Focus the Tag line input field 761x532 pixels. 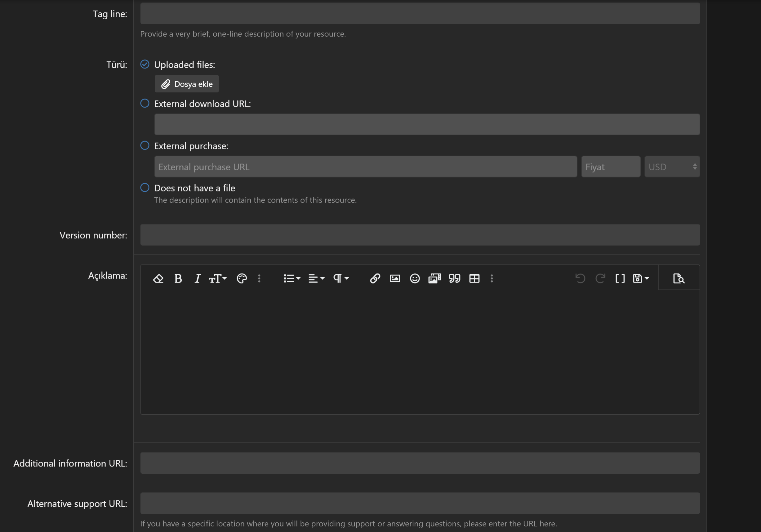(420, 14)
